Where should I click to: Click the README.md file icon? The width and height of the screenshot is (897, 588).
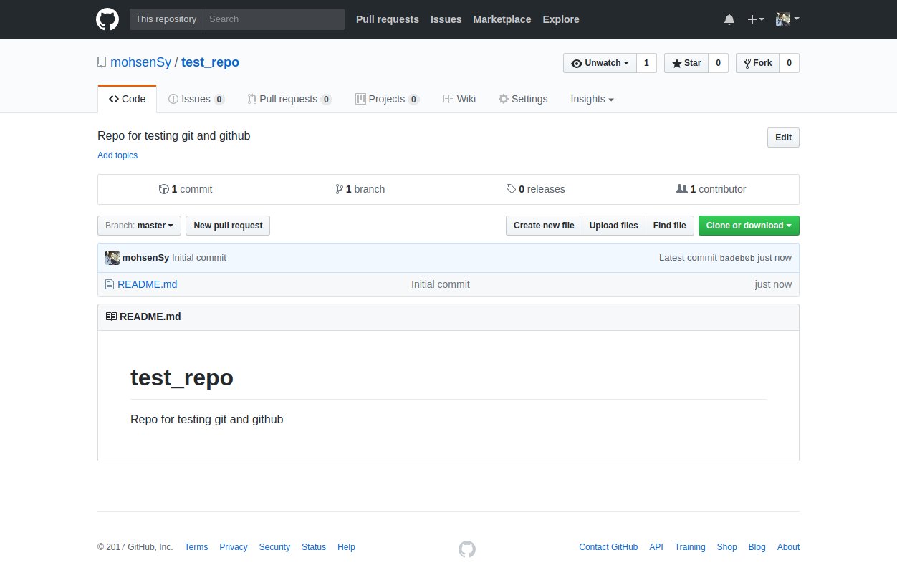(x=110, y=284)
